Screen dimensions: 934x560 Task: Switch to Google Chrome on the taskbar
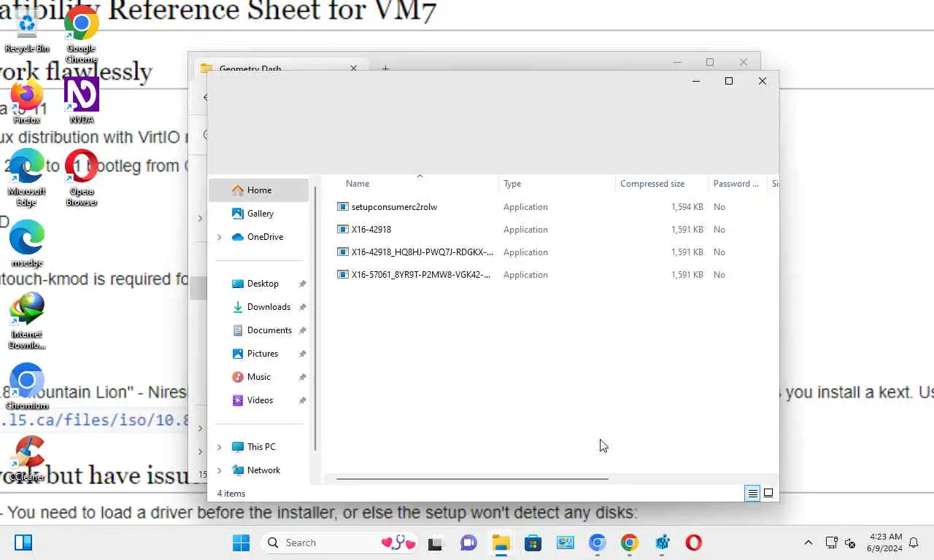630,542
